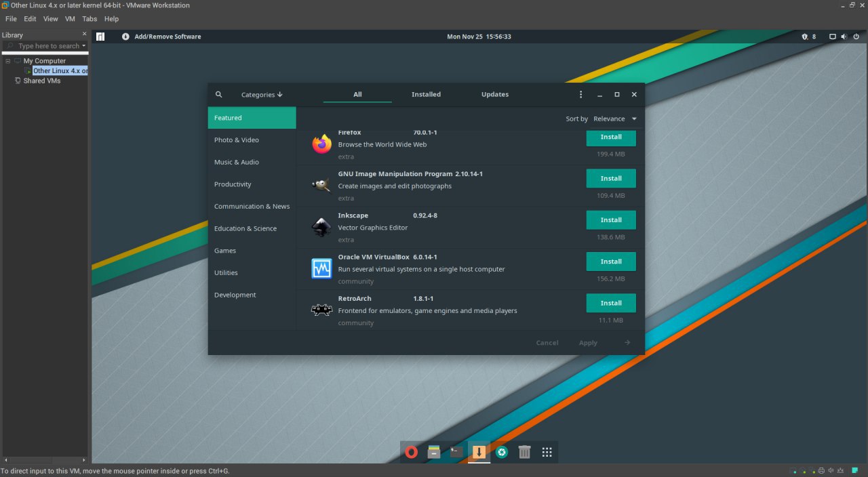Image resolution: width=868 pixels, height=477 pixels.
Task: Open the search icon in Add/Remove Software
Action: coord(218,95)
